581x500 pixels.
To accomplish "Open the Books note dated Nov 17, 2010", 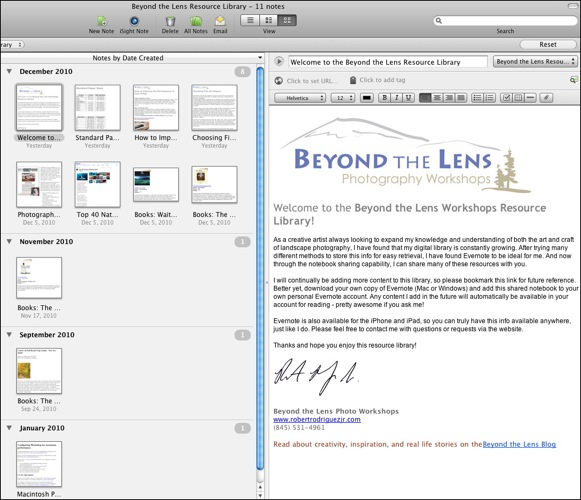I will point(39,278).
